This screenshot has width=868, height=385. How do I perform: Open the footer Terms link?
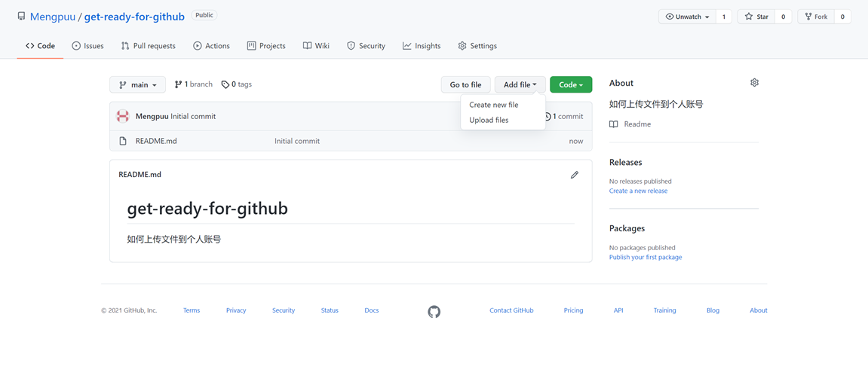[192, 310]
